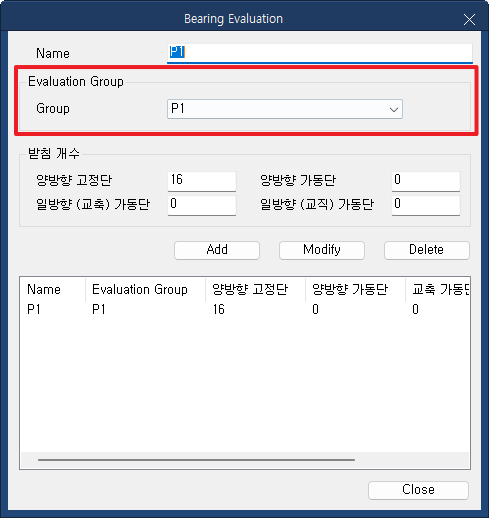Image resolution: width=489 pixels, height=518 pixels.
Task: Click the Evaluation Group column header
Action: [145, 289]
